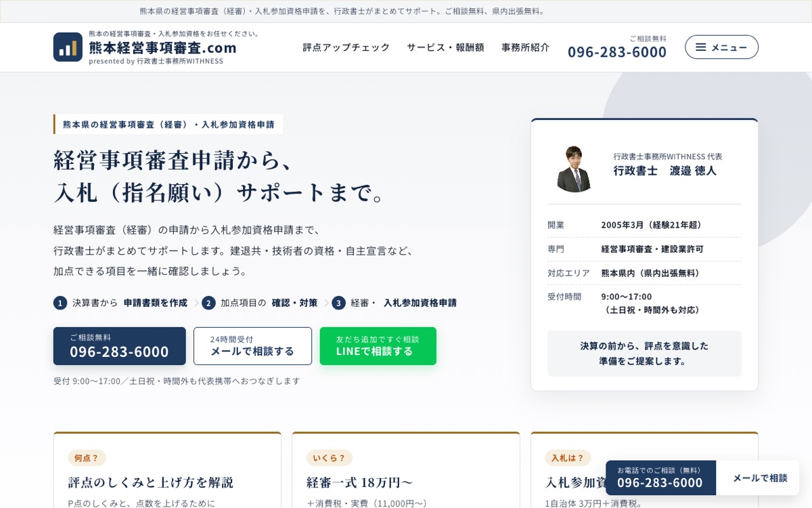This screenshot has width=812, height=508.
Task: Click the 何点？ tag badge
Action: [x=87, y=458]
